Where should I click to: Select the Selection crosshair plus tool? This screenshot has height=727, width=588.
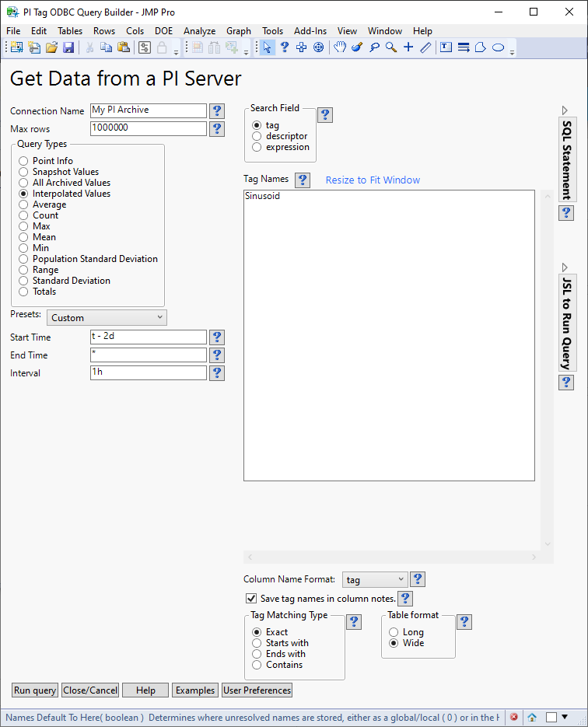coord(302,47)
